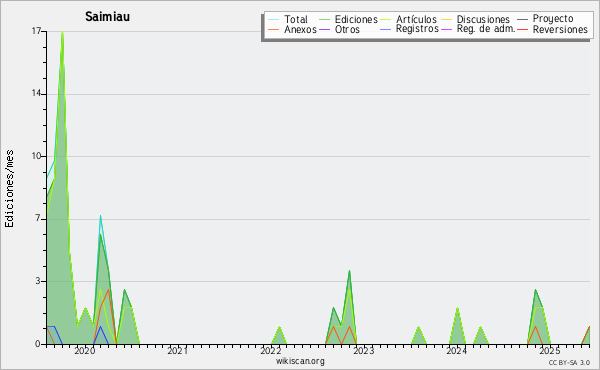Click the 2021 x-axis label
This screenshot has width=600, height=370.
[x=178, y=351]
